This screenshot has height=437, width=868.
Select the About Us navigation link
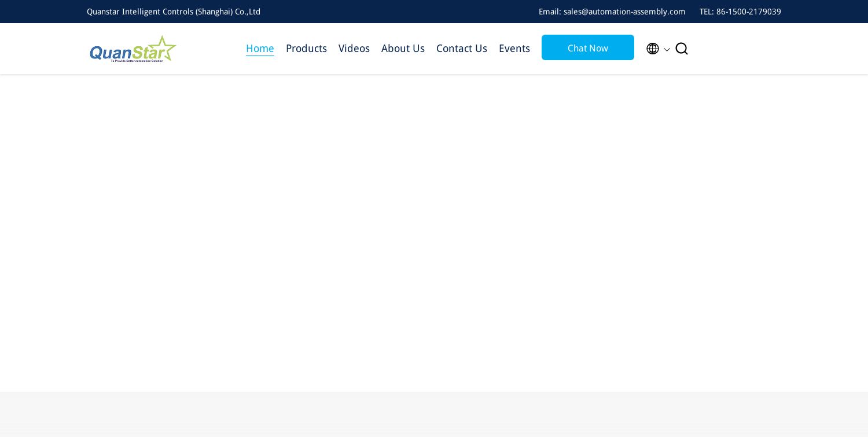[x=403, y=49]
